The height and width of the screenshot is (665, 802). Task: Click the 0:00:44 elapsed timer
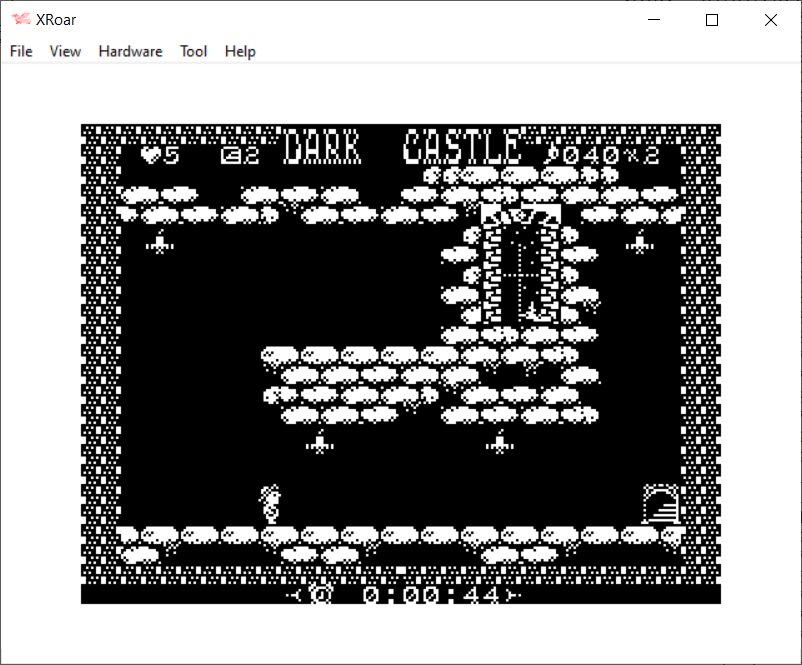432,595
